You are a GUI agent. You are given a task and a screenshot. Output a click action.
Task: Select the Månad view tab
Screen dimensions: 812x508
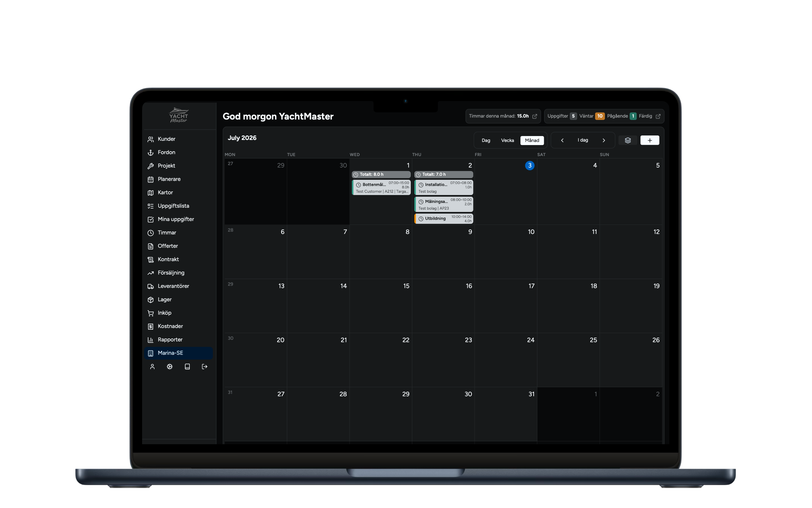532,141
